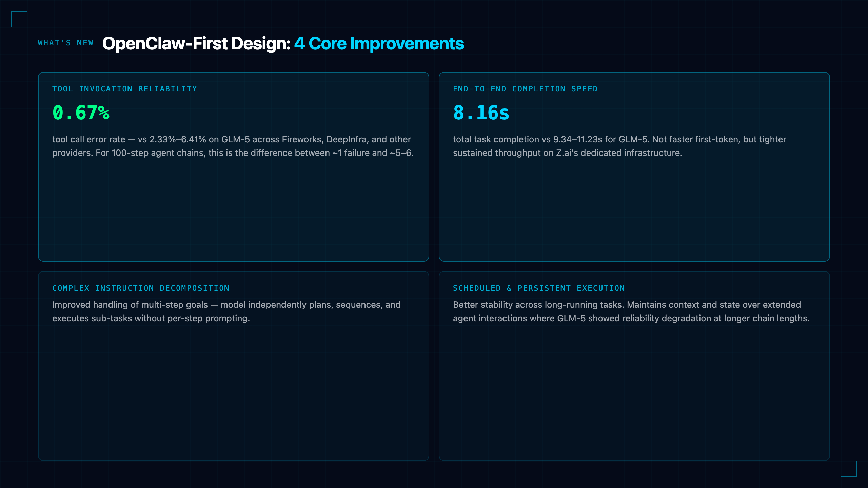Select the tool call error rate description

pyautogui.click(x=233, y=146)
